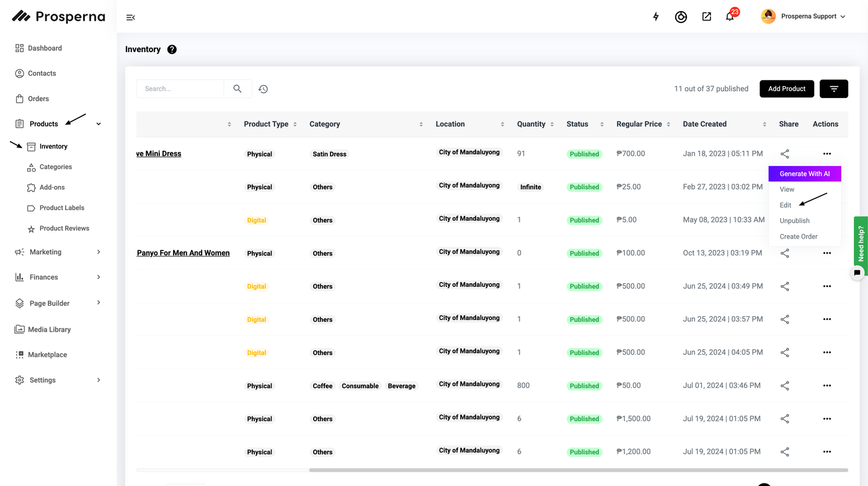This screenshot has width=868, height=486.
Task: Click the horizontal table scrollbar
Action: tap(578, 471)
